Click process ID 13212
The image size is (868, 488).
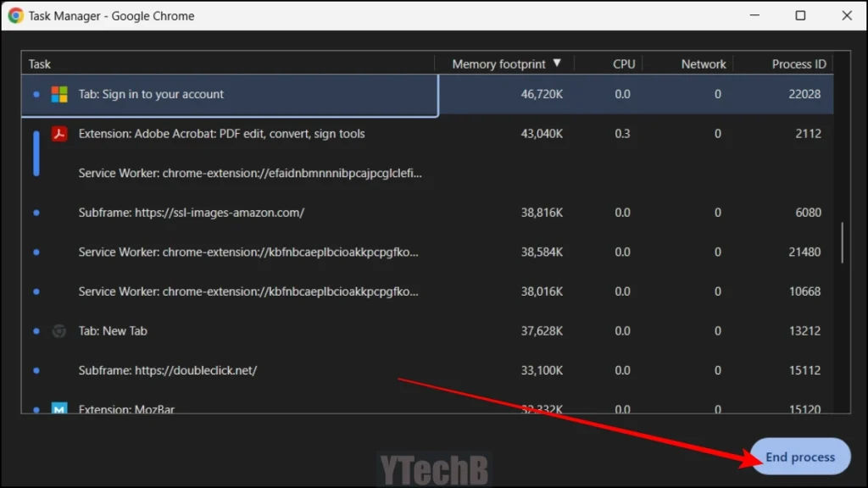coord(804,331)
